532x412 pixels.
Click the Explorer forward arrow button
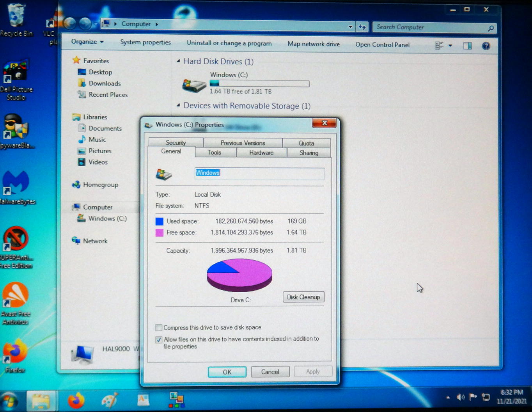[85, 24]
